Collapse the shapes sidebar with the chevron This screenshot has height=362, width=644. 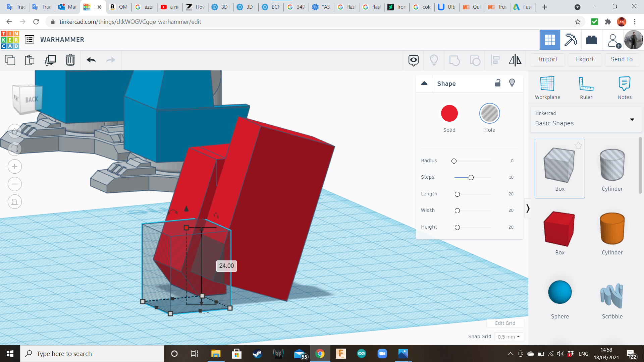(528, 208)
